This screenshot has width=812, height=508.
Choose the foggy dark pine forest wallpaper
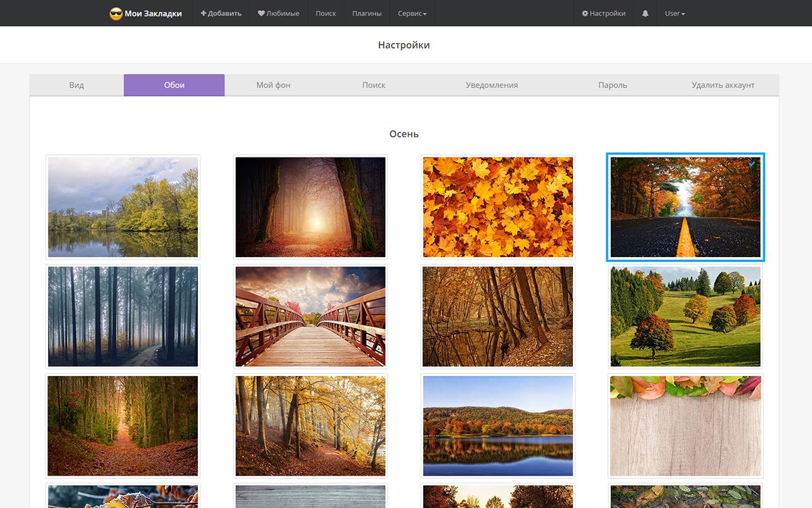123,316
